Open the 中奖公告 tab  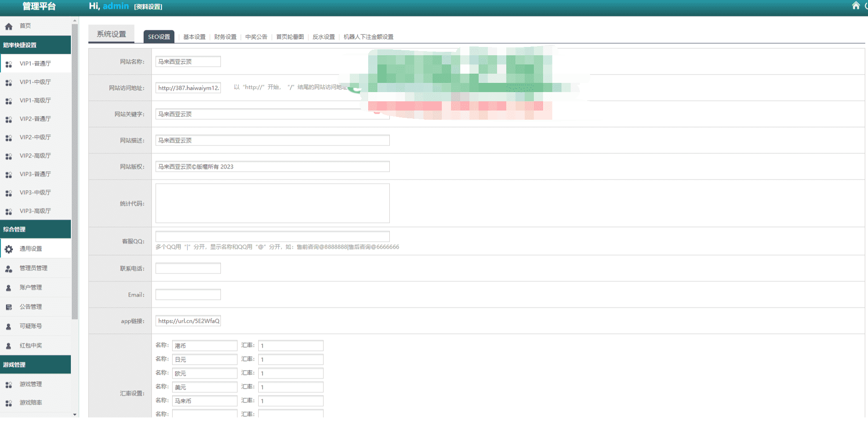256,37
